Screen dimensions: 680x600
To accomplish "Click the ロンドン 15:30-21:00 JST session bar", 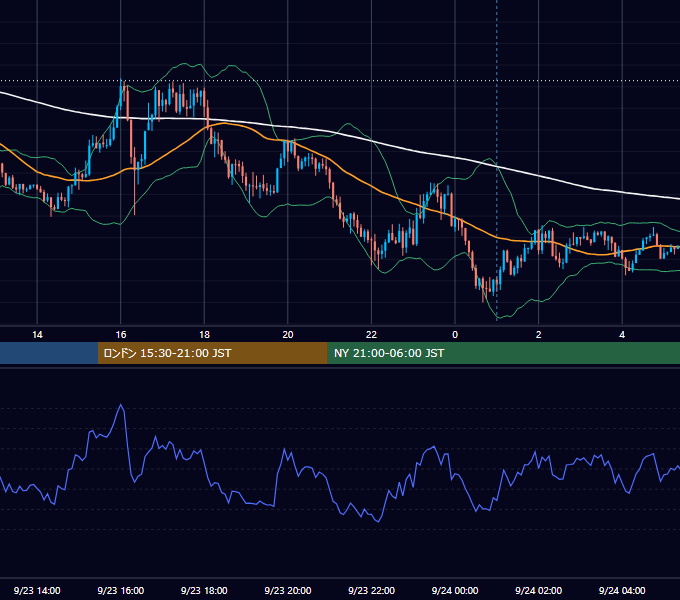I will (x=212, y=353).
